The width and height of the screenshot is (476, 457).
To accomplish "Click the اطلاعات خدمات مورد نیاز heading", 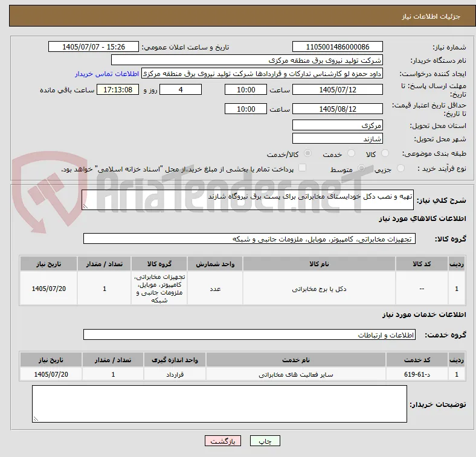I will [x=424, y=315].
